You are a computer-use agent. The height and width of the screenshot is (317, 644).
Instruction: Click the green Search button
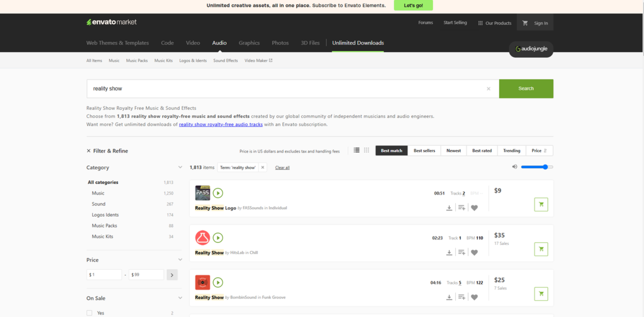coord(526,89)
